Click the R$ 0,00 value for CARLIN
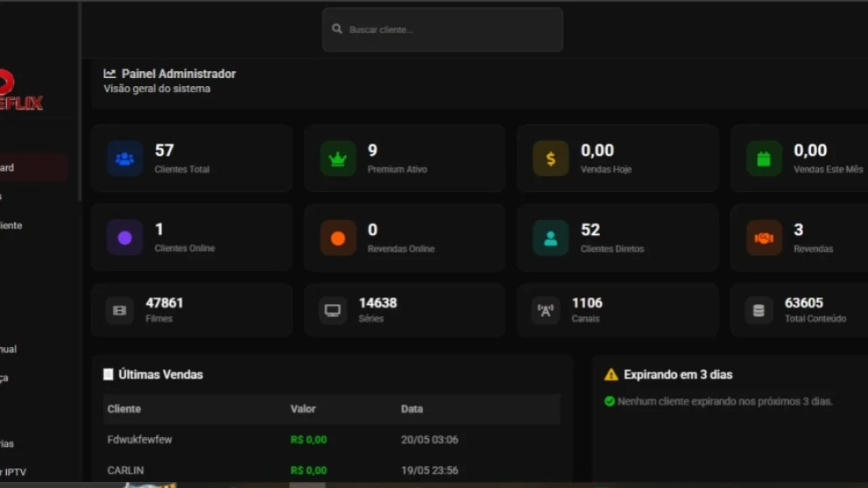This screenshot has width=868, height=488. [x=309, y=470]
